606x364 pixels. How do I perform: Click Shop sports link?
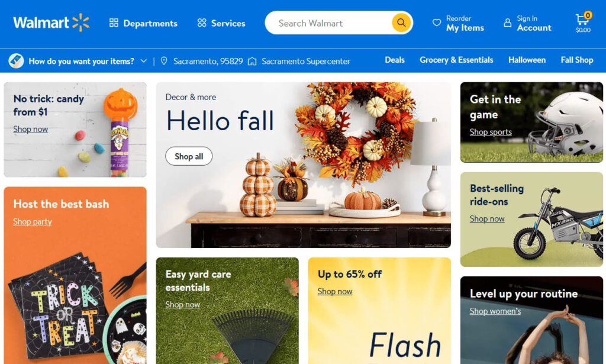491,132
